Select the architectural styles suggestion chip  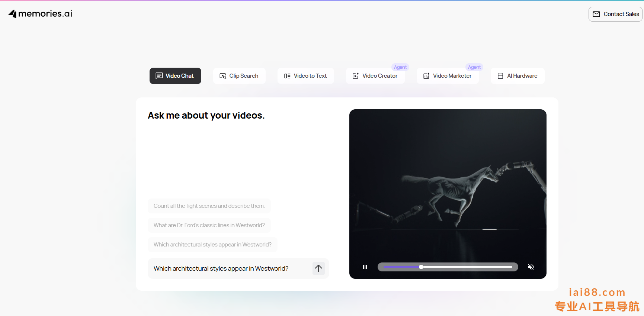[x=212, y=245]
